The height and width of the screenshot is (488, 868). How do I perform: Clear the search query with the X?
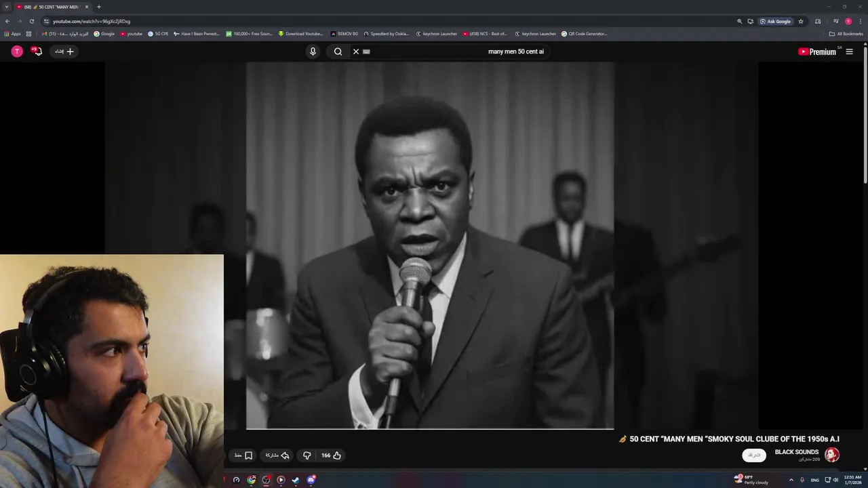(355, 52)
